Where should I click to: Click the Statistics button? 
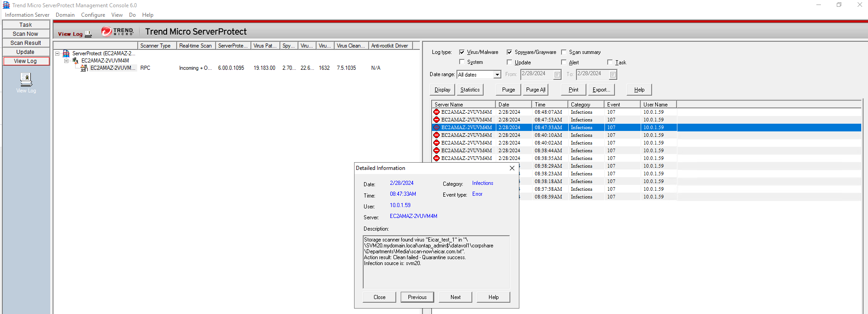click(x=470, y=90)
